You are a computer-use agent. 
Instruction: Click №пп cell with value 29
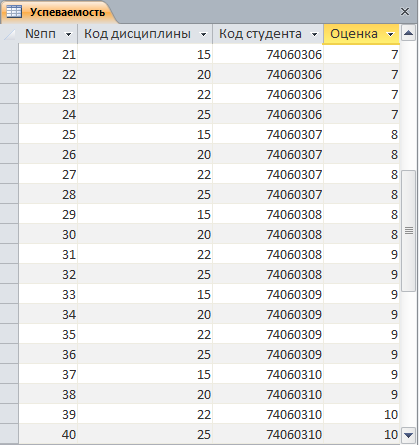(x=48, y=214)
